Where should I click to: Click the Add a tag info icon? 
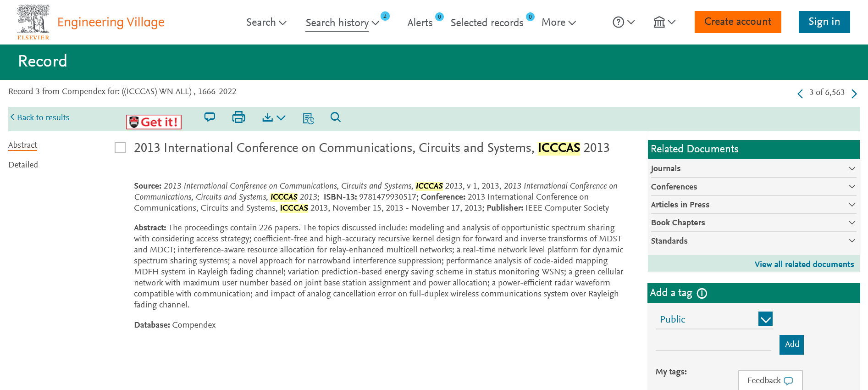(x=702, y=294)
